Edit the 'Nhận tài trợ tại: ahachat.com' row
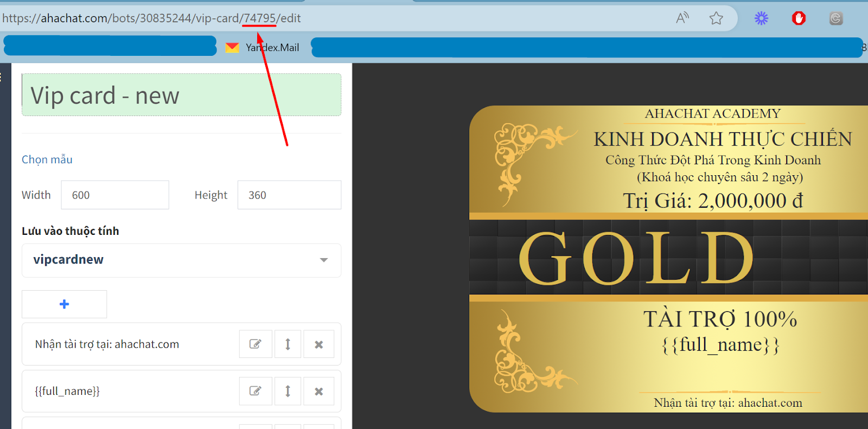868x429 pixels. [x=256, y=344]
